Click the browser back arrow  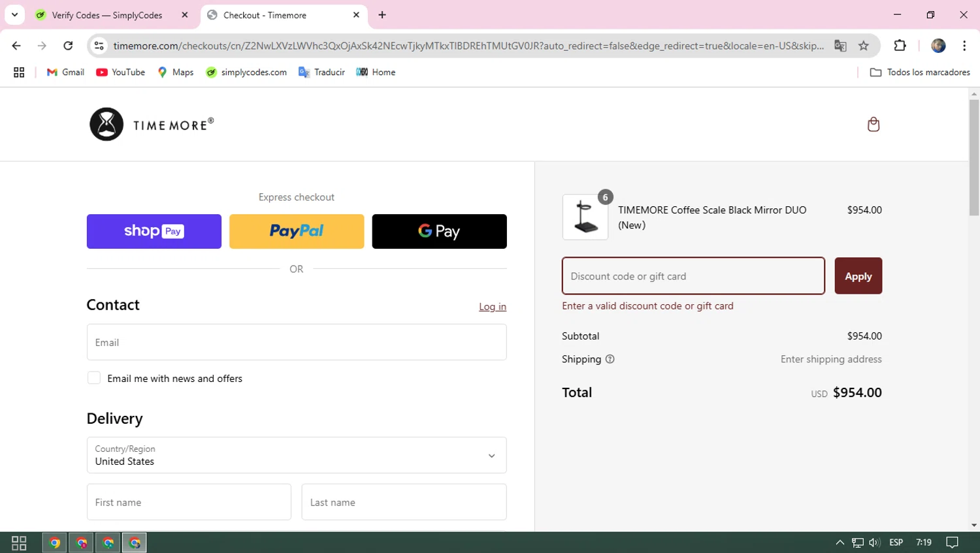pos(16,46)
